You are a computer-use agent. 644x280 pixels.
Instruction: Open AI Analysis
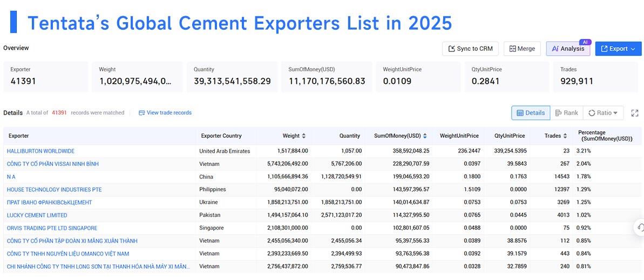[568, 49]
